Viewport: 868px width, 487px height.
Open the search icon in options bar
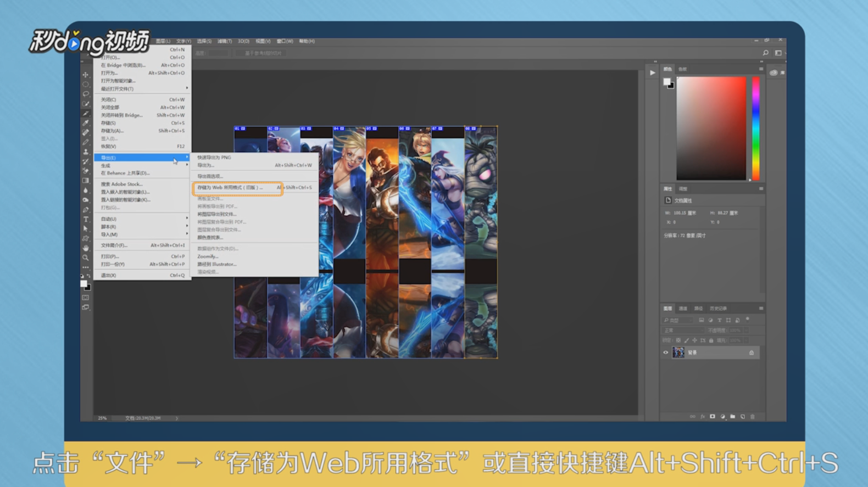[765, 53]
